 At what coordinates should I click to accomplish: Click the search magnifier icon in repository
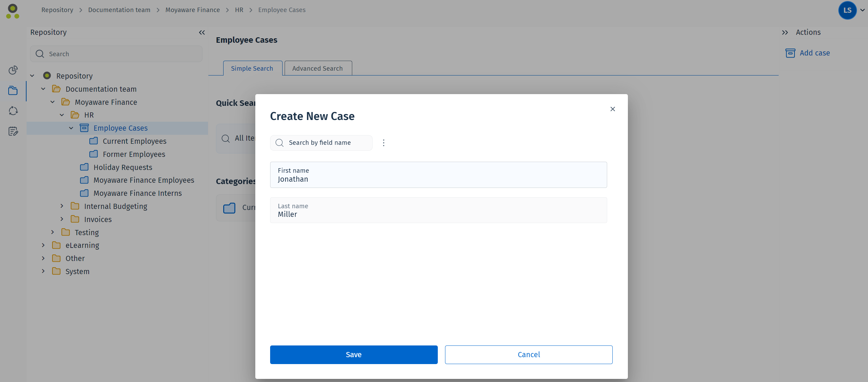pos(40,54)
